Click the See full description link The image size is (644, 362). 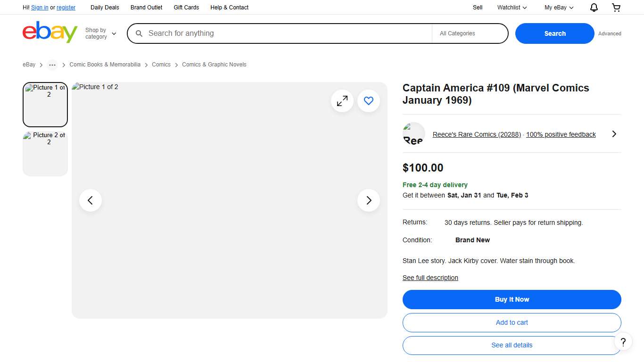(430, 278)
